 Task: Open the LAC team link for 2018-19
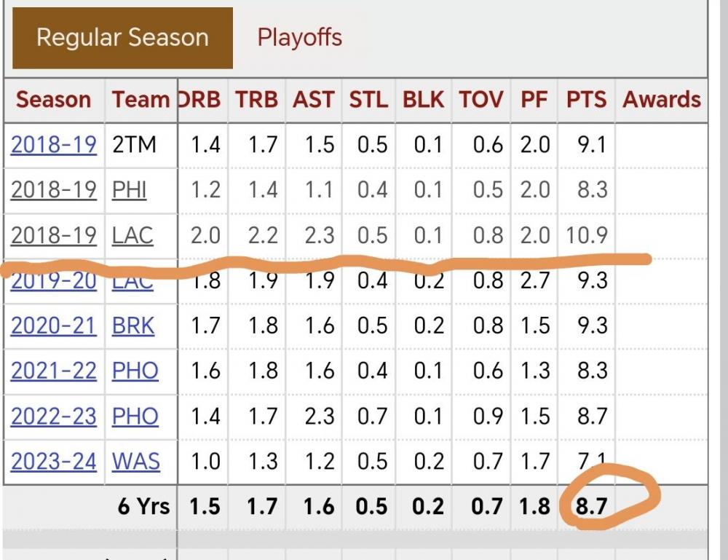point(132,235)
